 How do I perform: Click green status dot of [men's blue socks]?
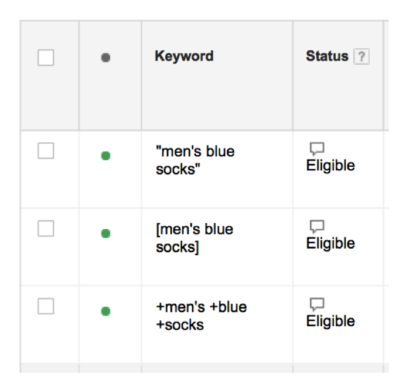pos(106,233)
